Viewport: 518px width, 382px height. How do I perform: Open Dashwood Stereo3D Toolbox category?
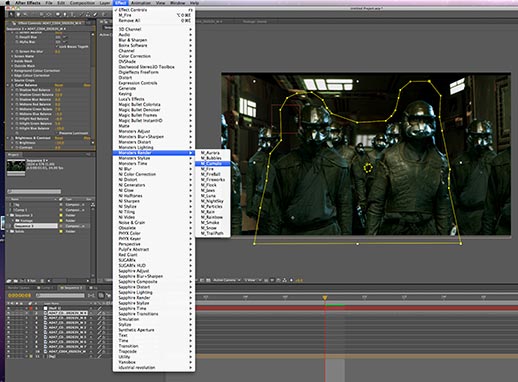pos(154,67)
